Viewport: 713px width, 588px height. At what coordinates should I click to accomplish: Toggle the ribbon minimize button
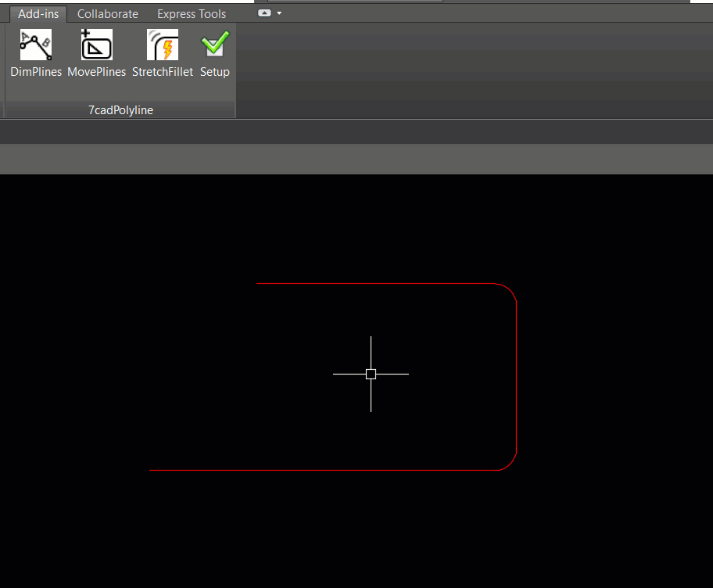tap(264, 13)
